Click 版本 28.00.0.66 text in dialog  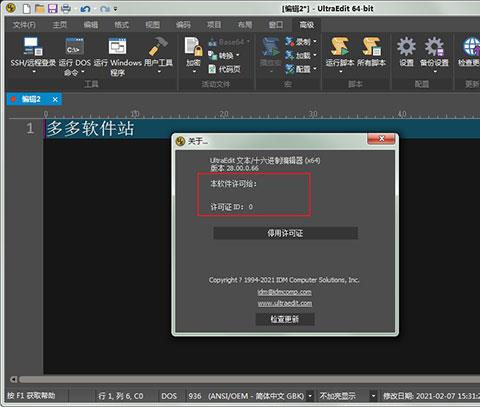tap(234, 168)
